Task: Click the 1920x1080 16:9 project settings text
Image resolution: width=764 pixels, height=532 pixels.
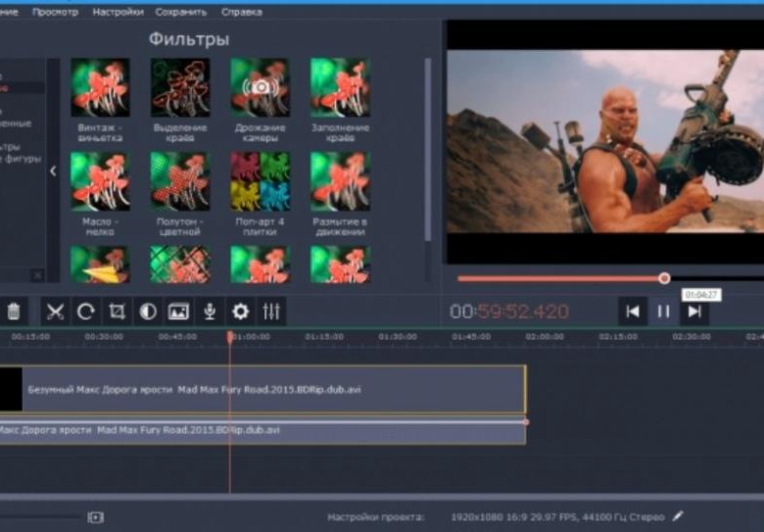Action: coord(557,517)
